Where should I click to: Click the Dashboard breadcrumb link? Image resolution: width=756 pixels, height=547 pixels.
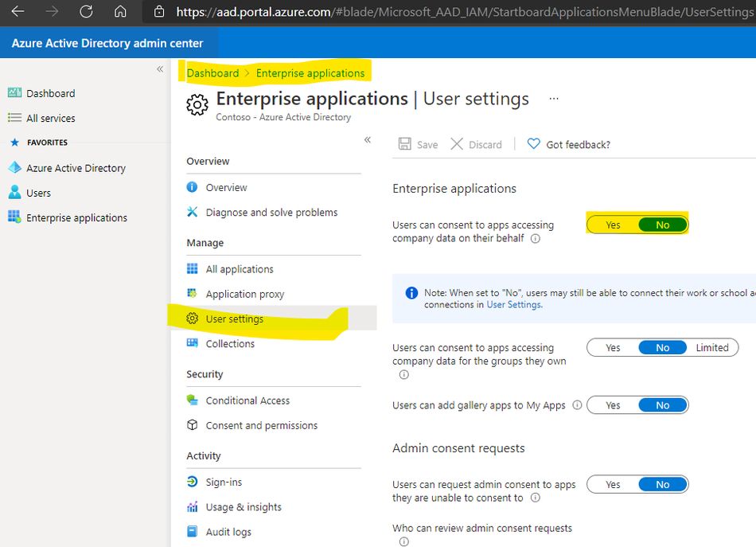(212, 72)
